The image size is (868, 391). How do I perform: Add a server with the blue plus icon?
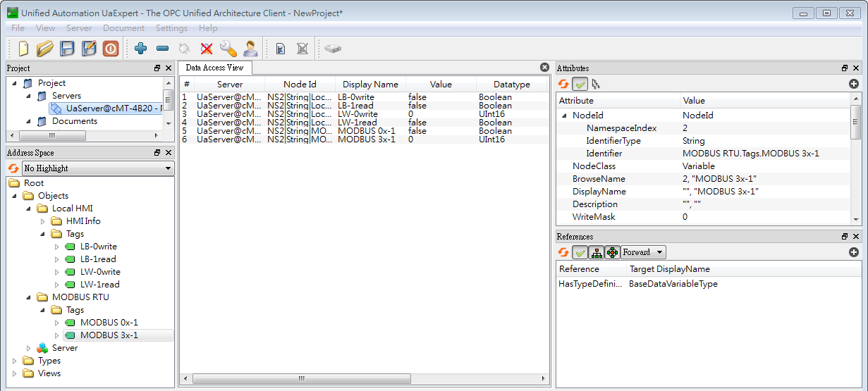pyautogui.click(x=140, y=49)
